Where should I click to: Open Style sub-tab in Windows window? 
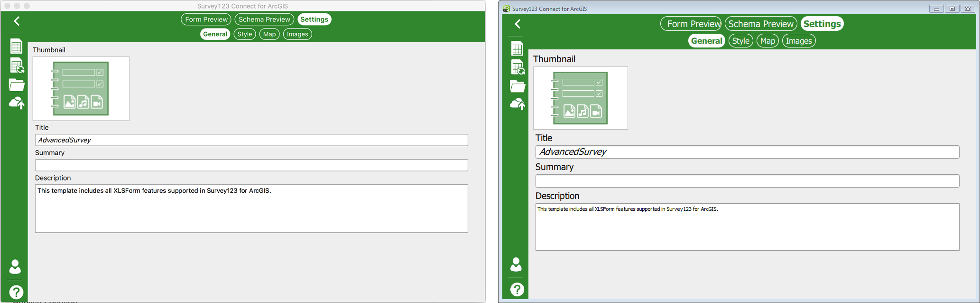(741, 41)
